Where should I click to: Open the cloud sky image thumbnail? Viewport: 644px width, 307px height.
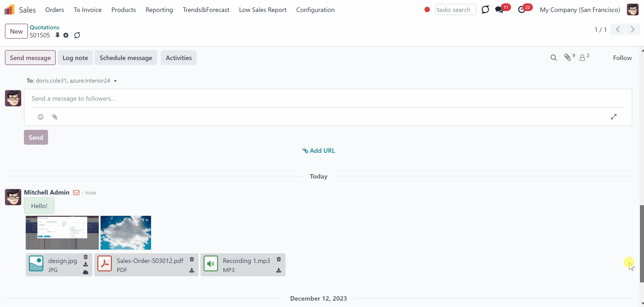126,233
